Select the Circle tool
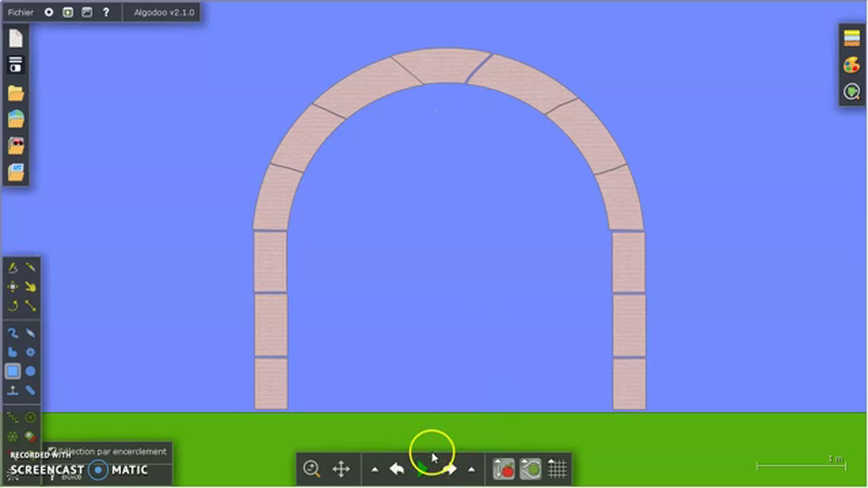This screenshot has width=868, height=488. coord(31,371)
